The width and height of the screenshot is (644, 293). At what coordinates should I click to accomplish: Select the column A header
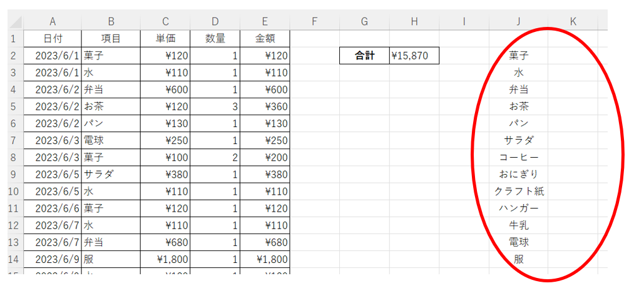53,22
